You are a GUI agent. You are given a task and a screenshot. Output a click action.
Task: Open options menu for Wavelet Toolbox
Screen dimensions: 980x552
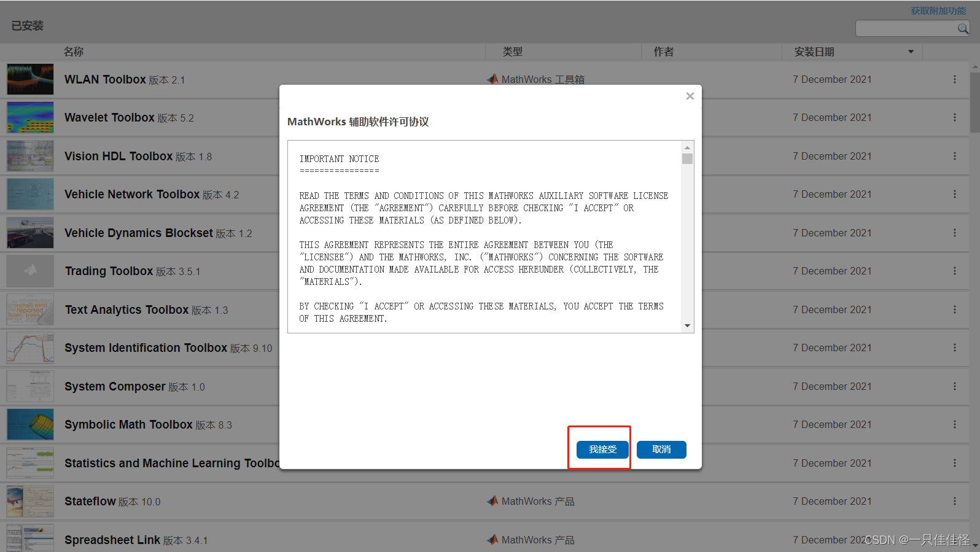point(954,117)
